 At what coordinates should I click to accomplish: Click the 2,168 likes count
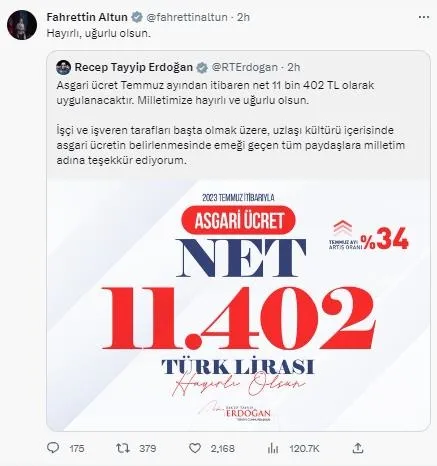[x=223, y=448]
